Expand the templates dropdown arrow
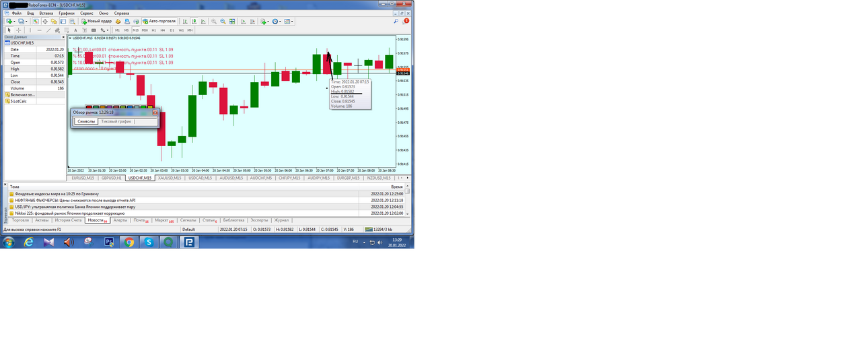The width and height of the screenshot is (868, 338). pos(292,21)
